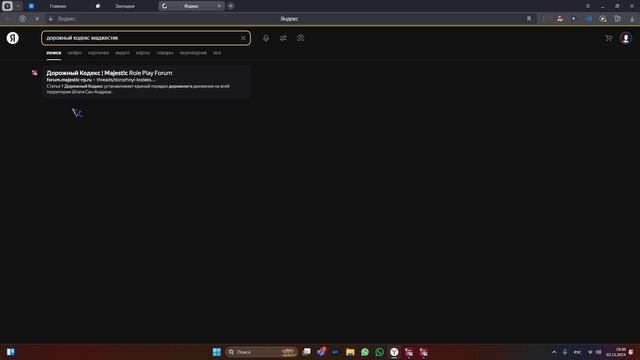Open the user profile avatar
The image size is (640, 360).
(x=626, y=38)
